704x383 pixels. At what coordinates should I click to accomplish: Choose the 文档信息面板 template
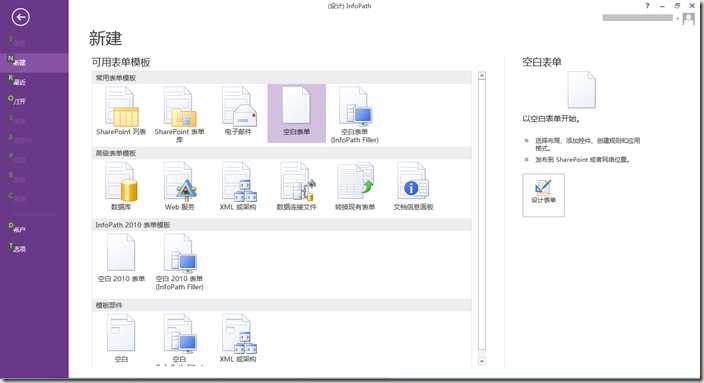(413, 186)
